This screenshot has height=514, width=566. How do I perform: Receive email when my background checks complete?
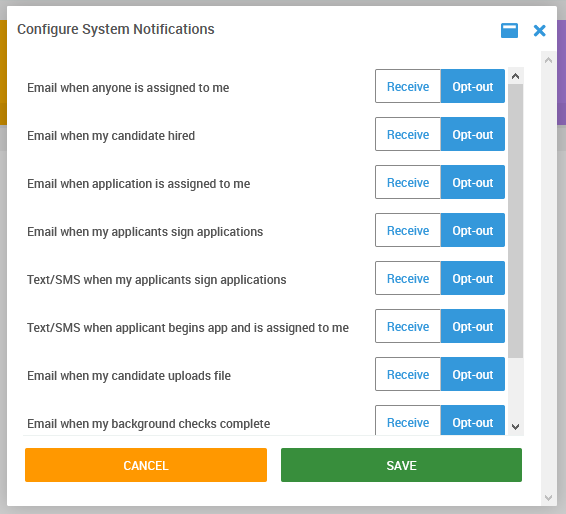point(408,420)
